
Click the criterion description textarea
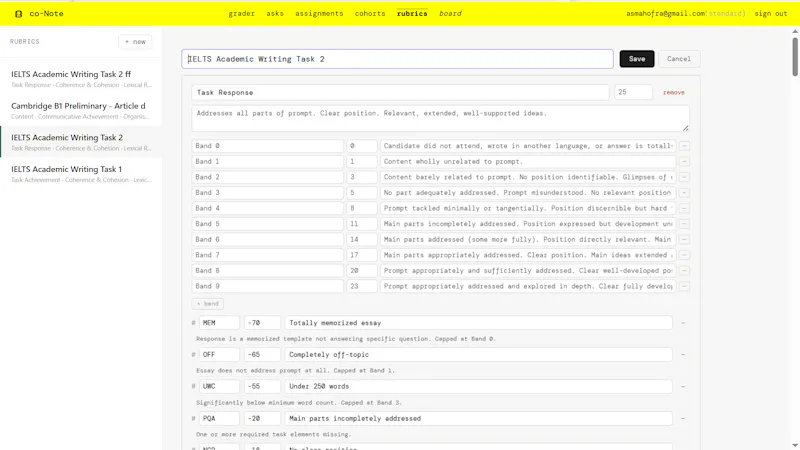tap(440, 118)
